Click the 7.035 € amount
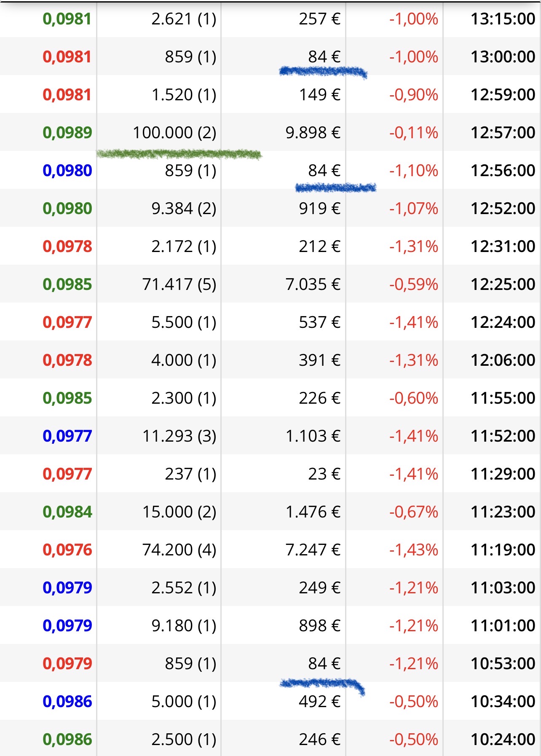 313,284
